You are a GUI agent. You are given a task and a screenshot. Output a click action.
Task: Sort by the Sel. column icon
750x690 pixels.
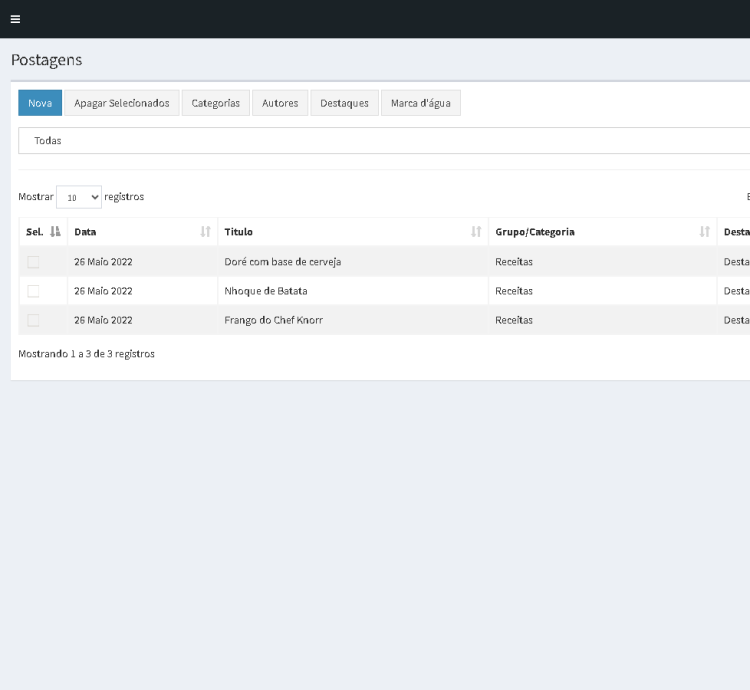(x=55, y=232)
